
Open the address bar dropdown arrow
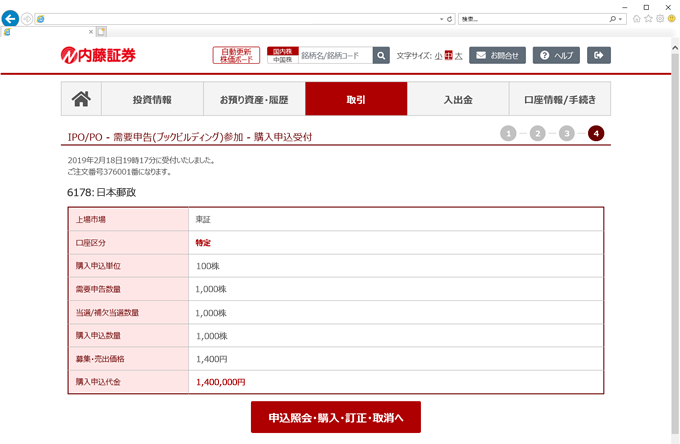tap(441, 19)
